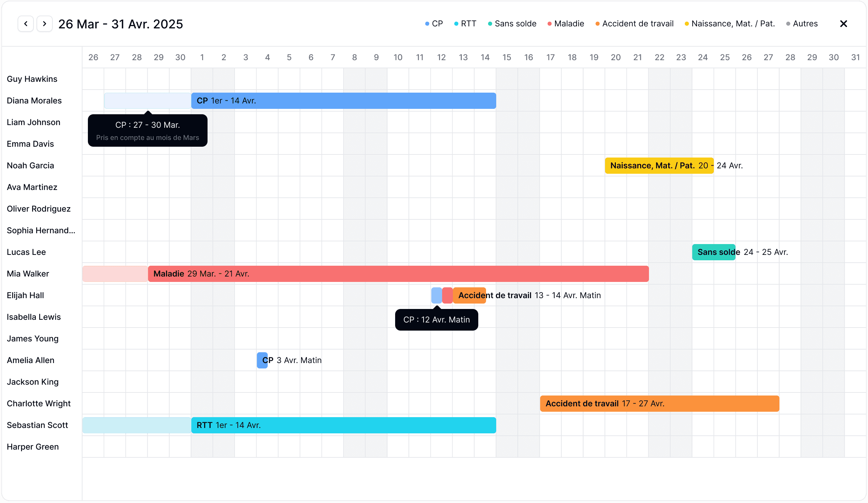Open Lucas Lee's Sans solde block

tap(713, 252)
